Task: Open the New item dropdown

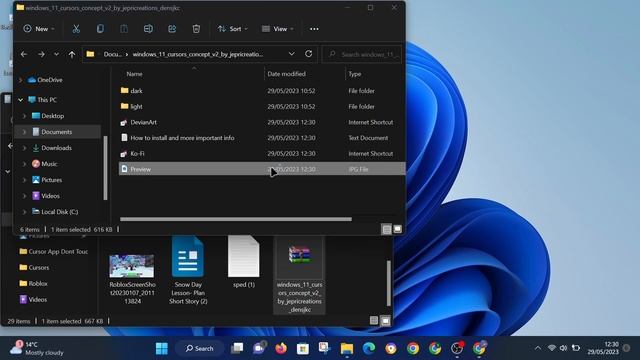Action: [x=39, y=29]
